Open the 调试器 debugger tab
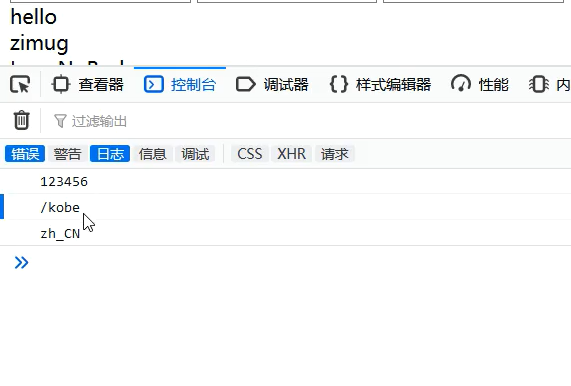Screen dimensions: 571x386 click(272, 84)
